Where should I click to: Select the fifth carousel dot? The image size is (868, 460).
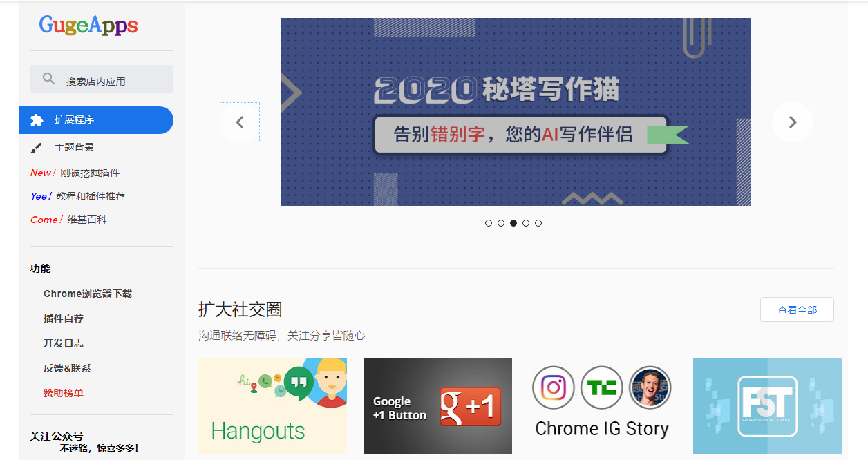pos(538,223)
